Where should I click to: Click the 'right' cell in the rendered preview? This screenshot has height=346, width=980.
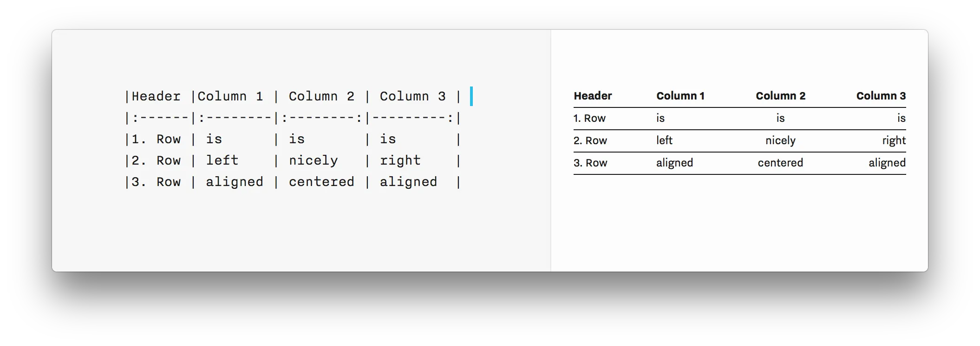pos(894,140)
